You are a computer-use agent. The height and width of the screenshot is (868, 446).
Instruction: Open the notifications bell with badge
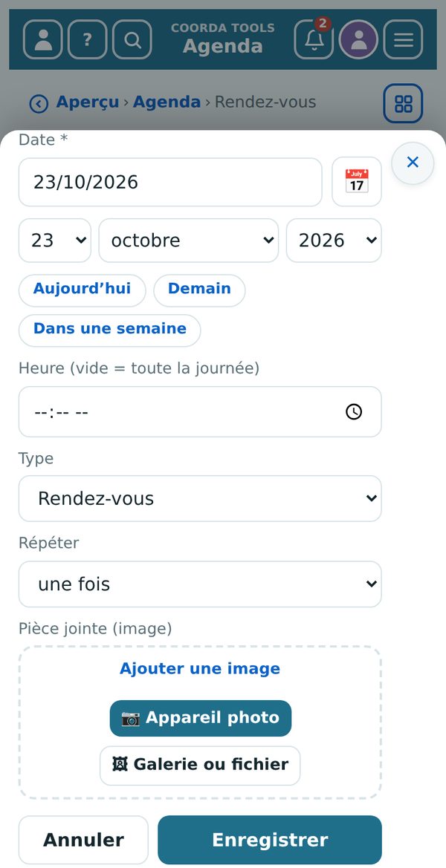314,39
